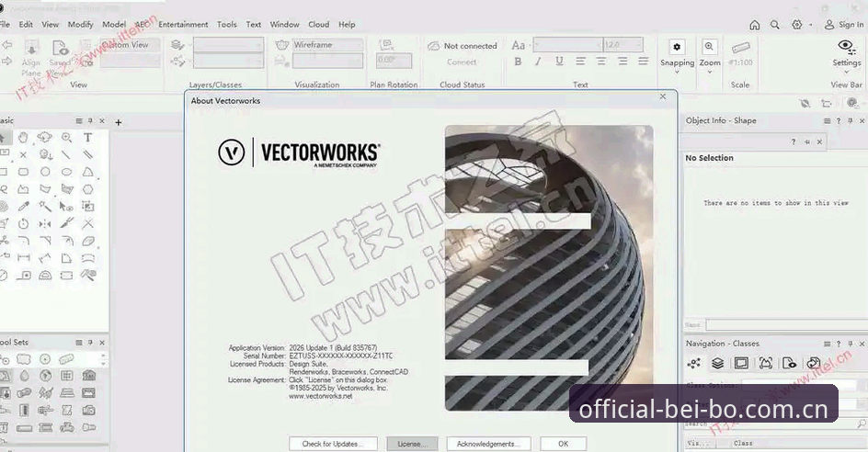Select the Protractor angle tool

click(45, 275)
